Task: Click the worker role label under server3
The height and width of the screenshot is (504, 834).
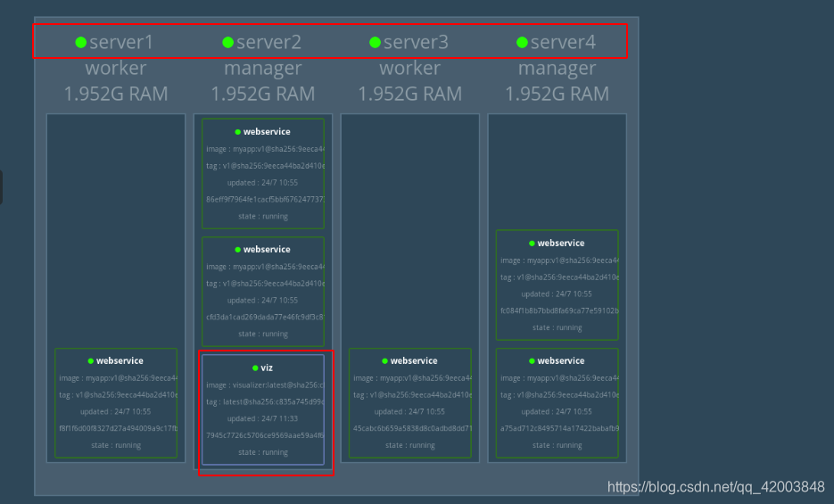Action: click(x=410, y=68)
